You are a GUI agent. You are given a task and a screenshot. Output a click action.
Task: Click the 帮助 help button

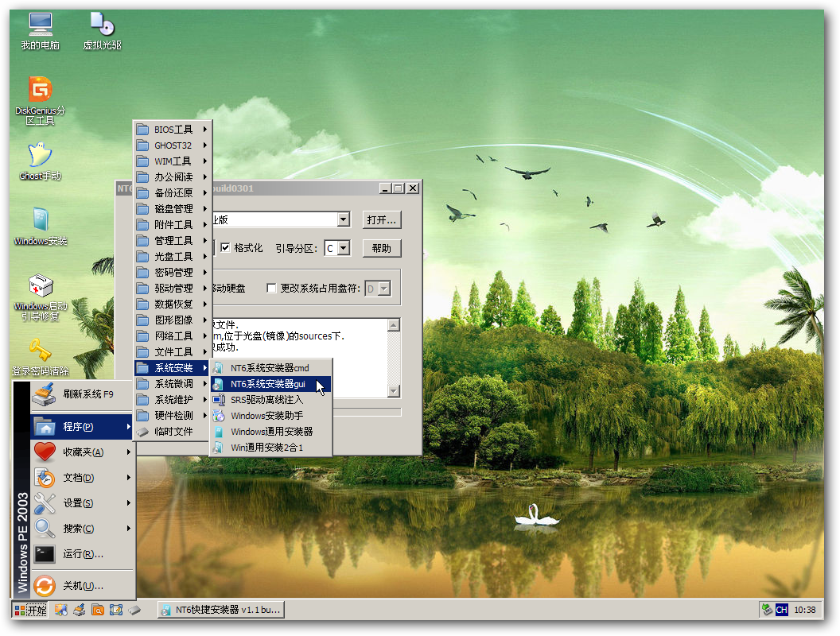pyautogui.click(x=382, y=248)
